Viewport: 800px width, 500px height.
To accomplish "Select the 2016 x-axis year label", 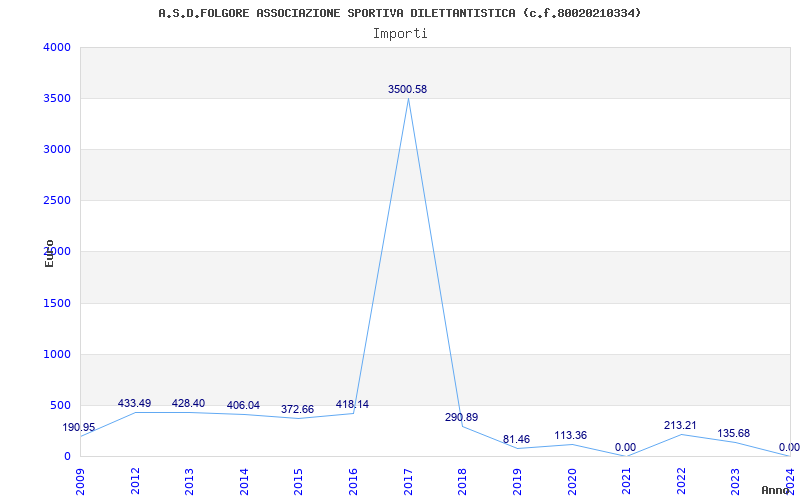I will click(x=353, y=482).
